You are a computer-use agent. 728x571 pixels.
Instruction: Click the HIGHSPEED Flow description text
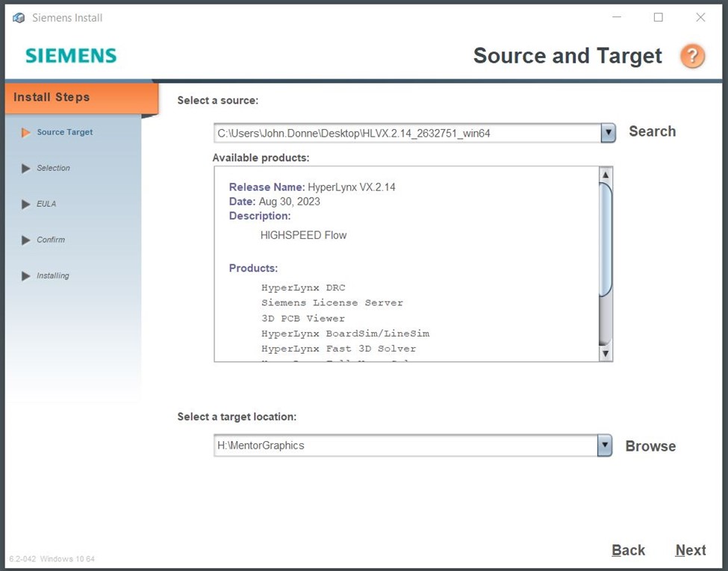tap(304, 235)
